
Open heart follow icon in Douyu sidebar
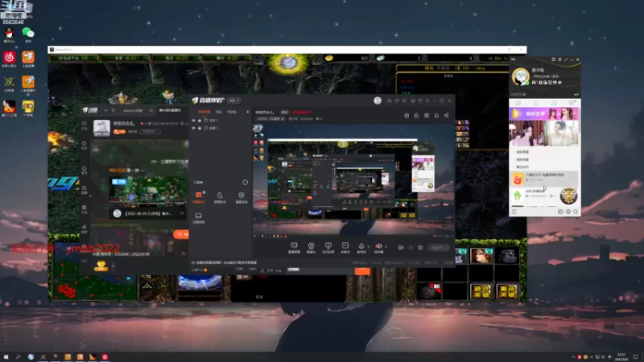(x=85, y=125)
